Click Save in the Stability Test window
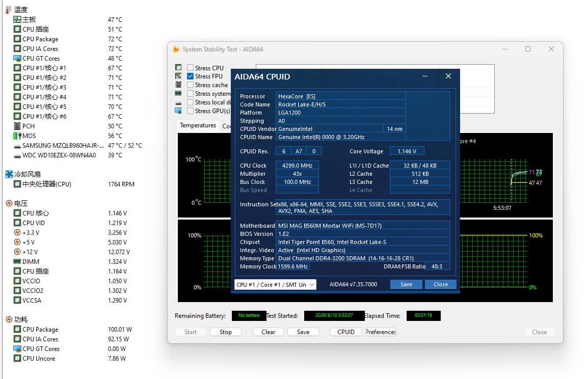Screen dimensions: 588x379 303,332
